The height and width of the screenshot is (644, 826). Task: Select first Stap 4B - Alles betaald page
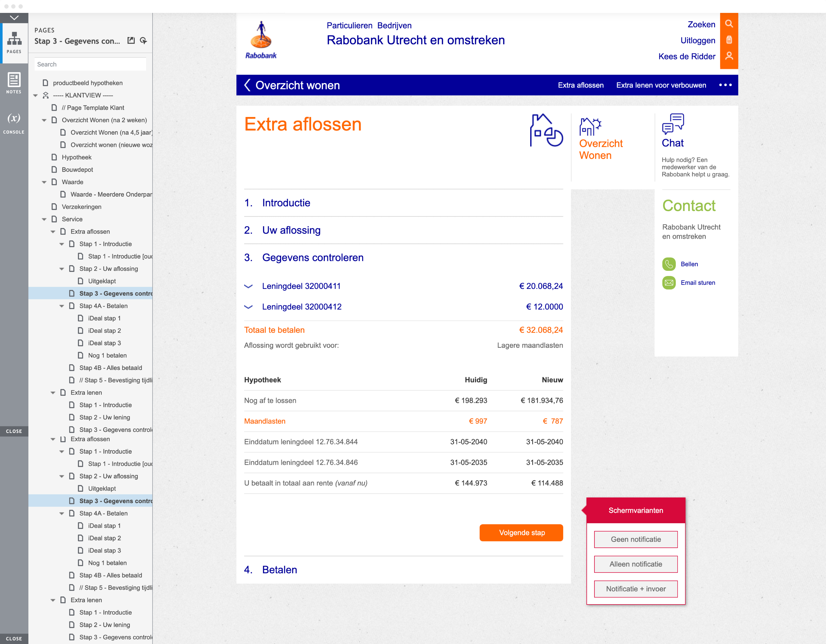pos(111,368)
